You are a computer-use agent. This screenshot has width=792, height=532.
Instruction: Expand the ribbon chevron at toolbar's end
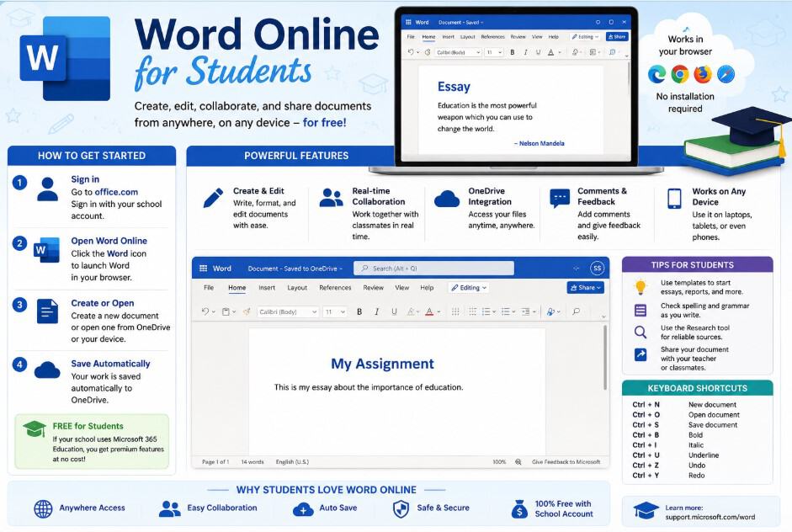pyautogui.click(x=603, y=317)
